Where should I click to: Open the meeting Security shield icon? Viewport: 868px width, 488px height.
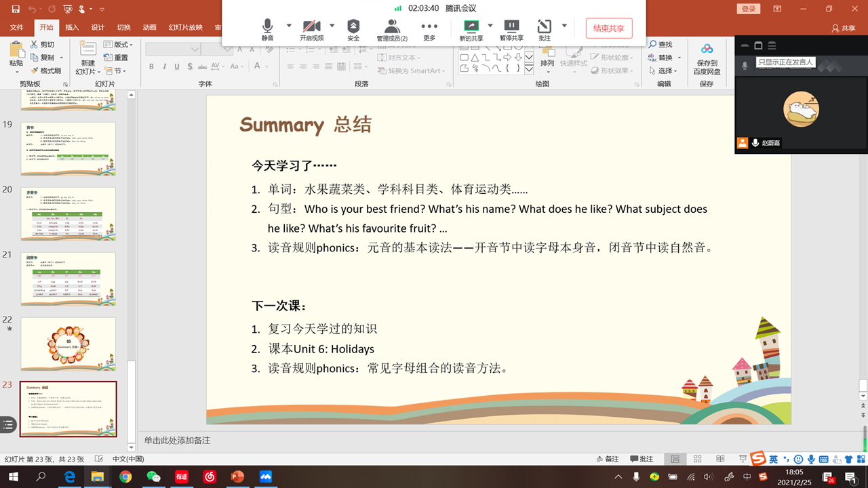pyautogui.click(x=353, y=28)
